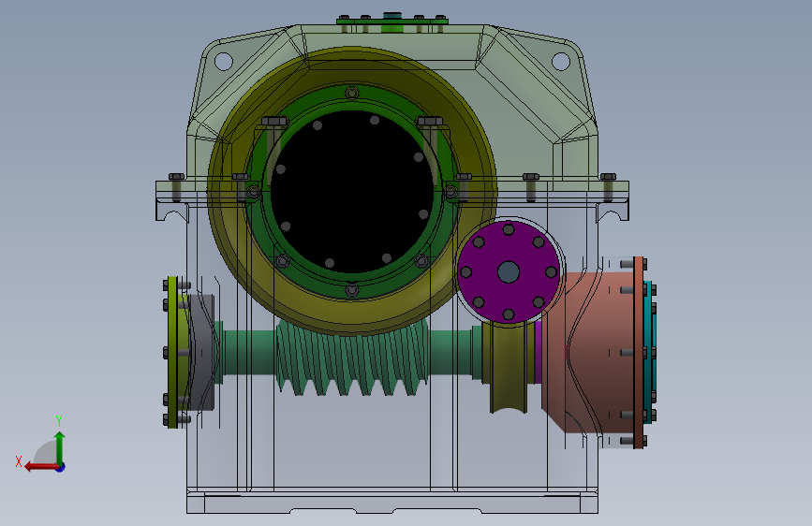This screenshot has width=812, height=526.
Task: Select the green inspection cover on top of housing
Action: pyautogui.click(x=392, y=21)
